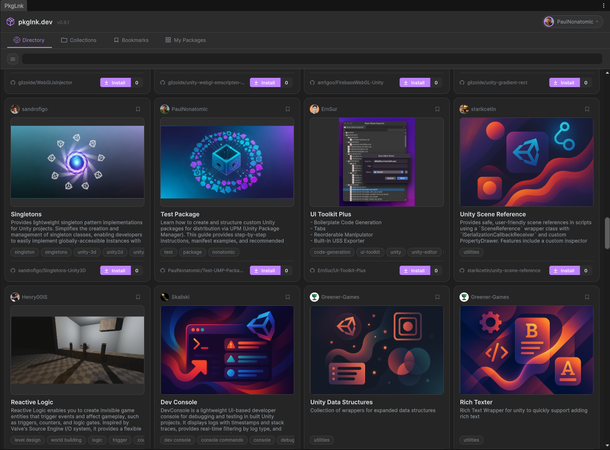Click Greener-Games avatar on Rich Texter
610x450 pixels.
click(x=464, y=297)
